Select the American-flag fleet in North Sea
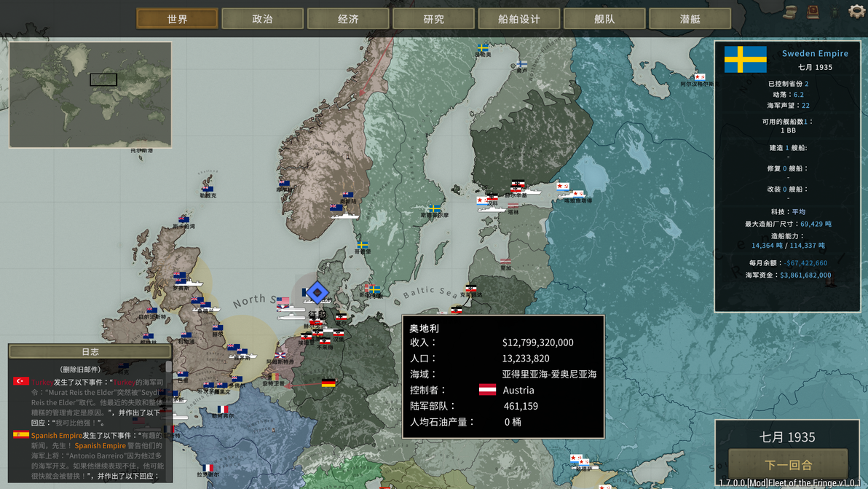Viewport: 868px width, 489px height. click(x=283, y=301)
